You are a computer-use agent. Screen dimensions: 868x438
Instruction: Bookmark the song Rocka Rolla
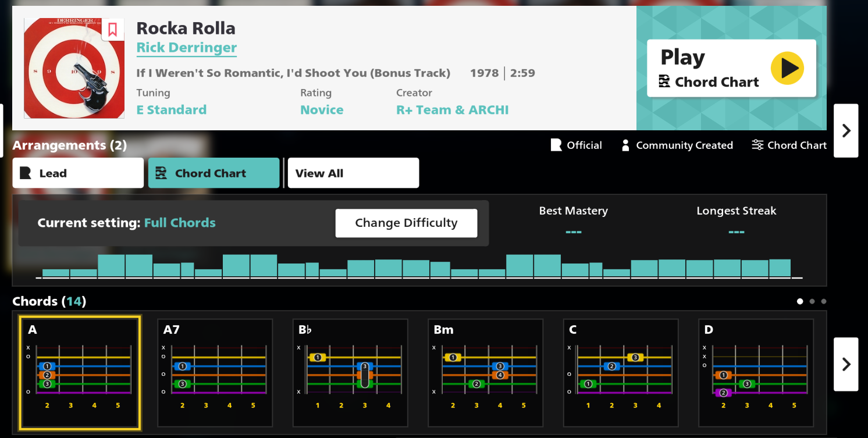point(113,30)
